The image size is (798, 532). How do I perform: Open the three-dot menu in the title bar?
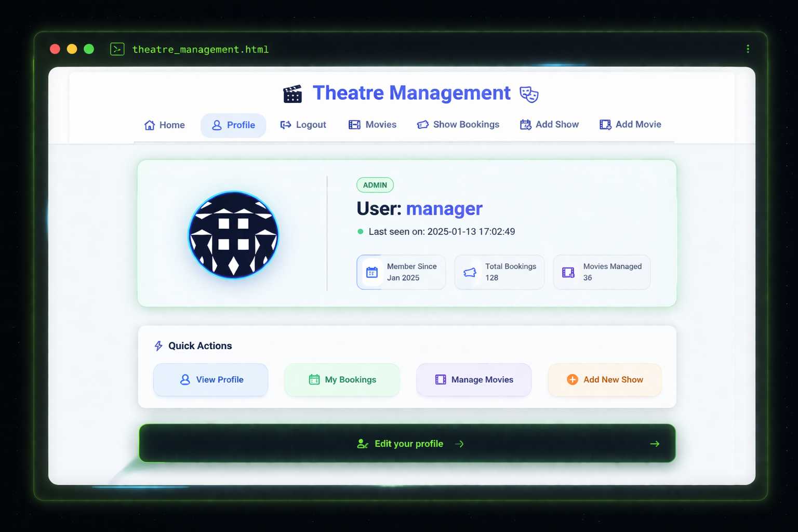(x=748, y=49)
